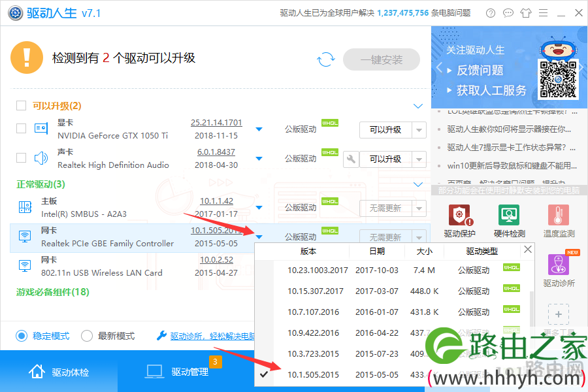This screenshot has height=392, width=588.
Task: Select driver version 10.23.1003.2017
Action: click(318, 270)
